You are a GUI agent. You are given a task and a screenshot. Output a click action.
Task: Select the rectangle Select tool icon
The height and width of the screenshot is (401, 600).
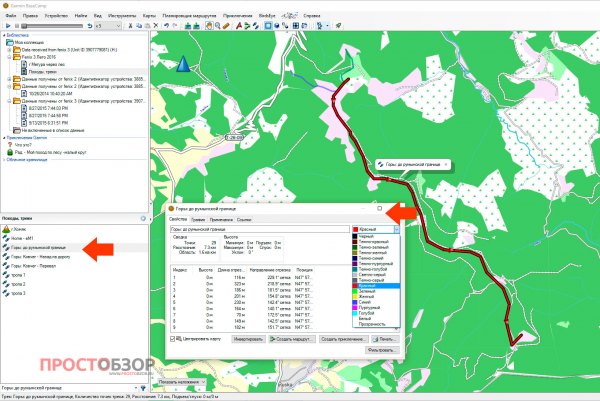268,26
